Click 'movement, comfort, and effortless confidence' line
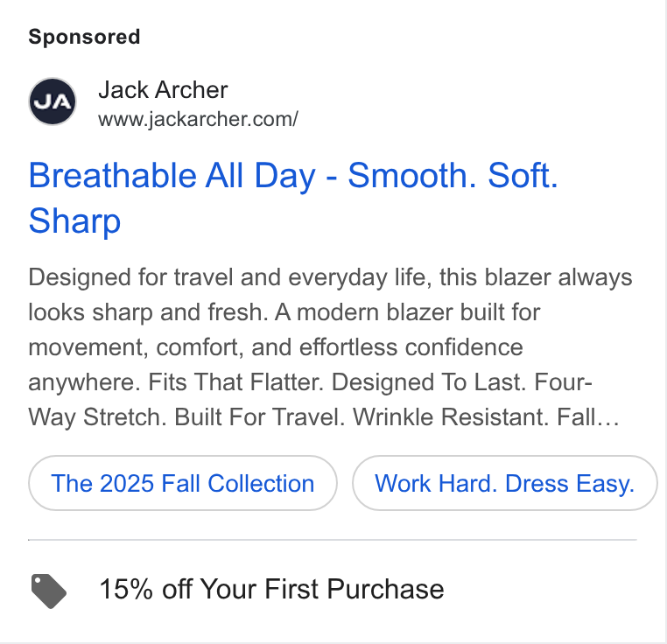 click(x=276, y=347)
